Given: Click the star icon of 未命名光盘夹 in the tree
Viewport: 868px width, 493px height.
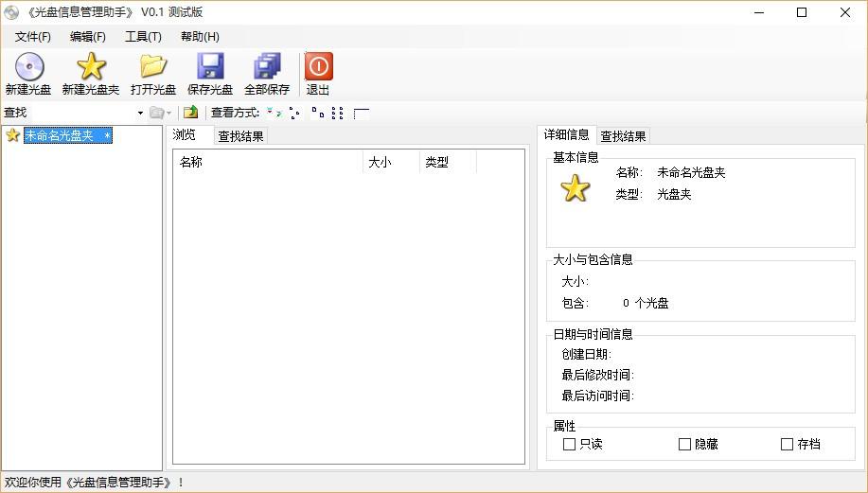Looking at the screenshot, I should (x=12, y=135).
